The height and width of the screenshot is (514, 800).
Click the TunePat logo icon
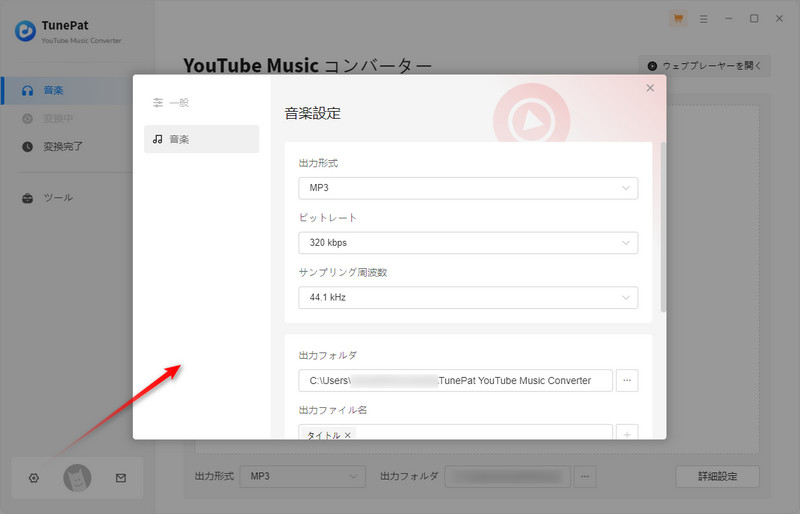[x=25, y=31]
